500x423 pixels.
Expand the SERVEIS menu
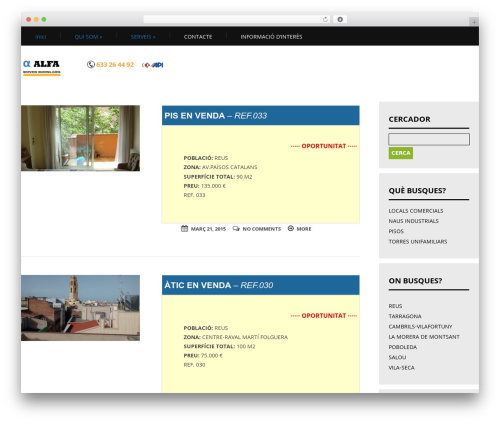pos(143,37)
